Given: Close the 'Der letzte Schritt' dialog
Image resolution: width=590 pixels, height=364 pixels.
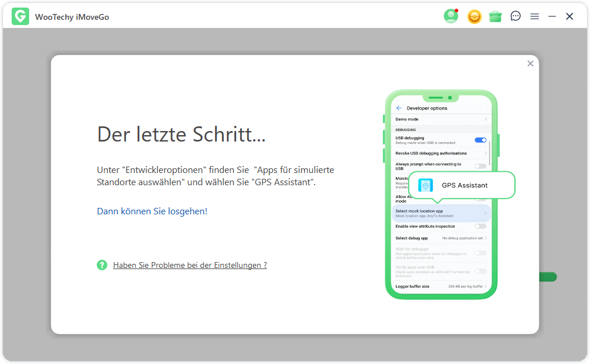Looking at the screenshot, I should coord(530,63).
